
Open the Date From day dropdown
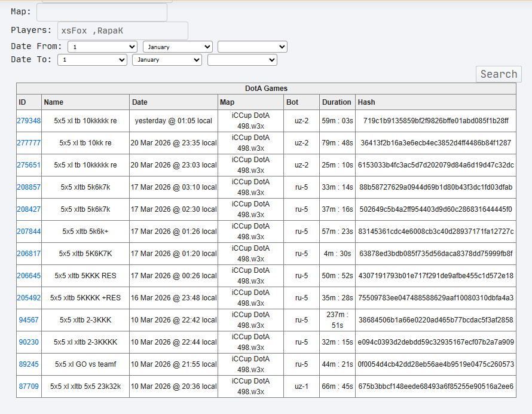(102, 47)
